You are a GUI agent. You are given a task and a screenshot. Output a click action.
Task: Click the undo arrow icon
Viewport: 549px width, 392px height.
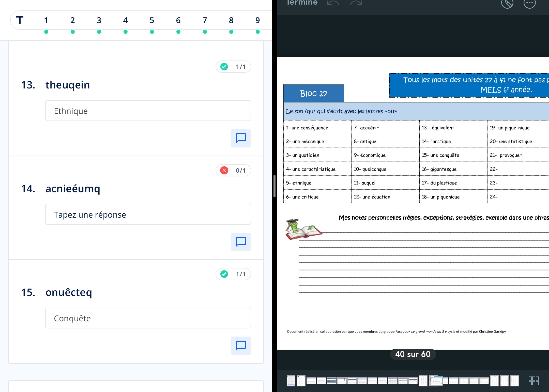pos(333,3)
